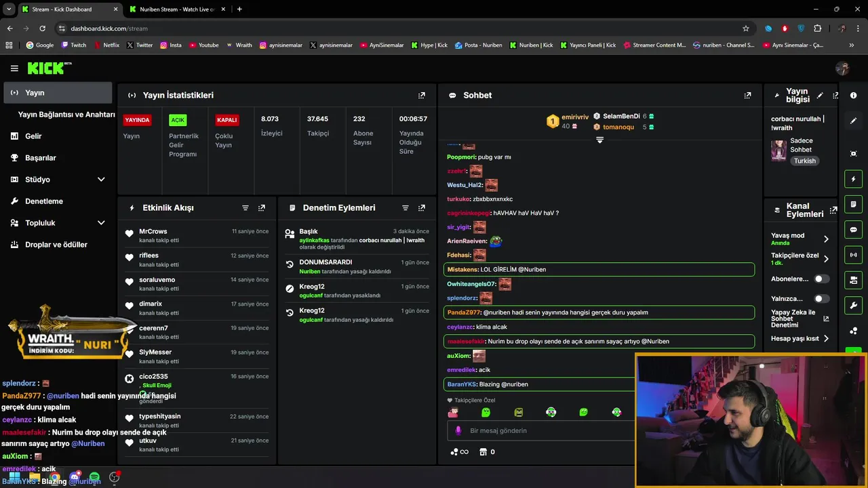868x488 pixels.
Task: Open the hamburger menu next to the Kick logo
Action: pyautogui.click(x=14, y=68)
